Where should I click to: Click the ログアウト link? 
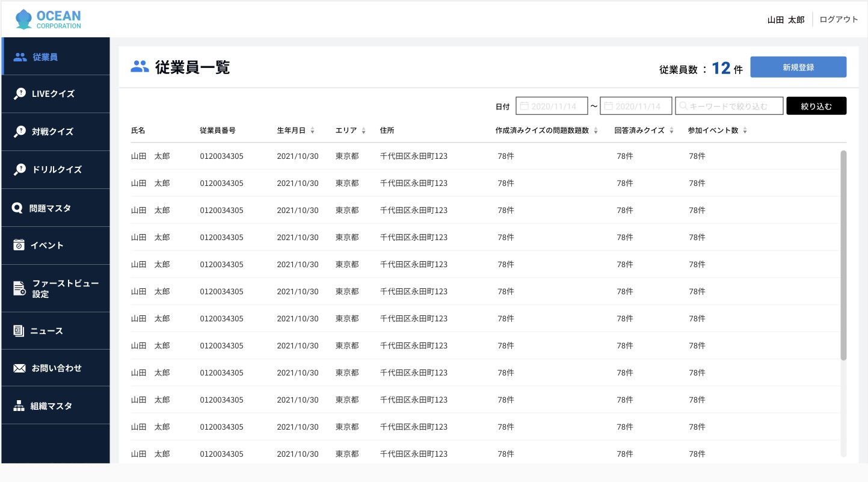pyautogui.click(x=839, y=19)
